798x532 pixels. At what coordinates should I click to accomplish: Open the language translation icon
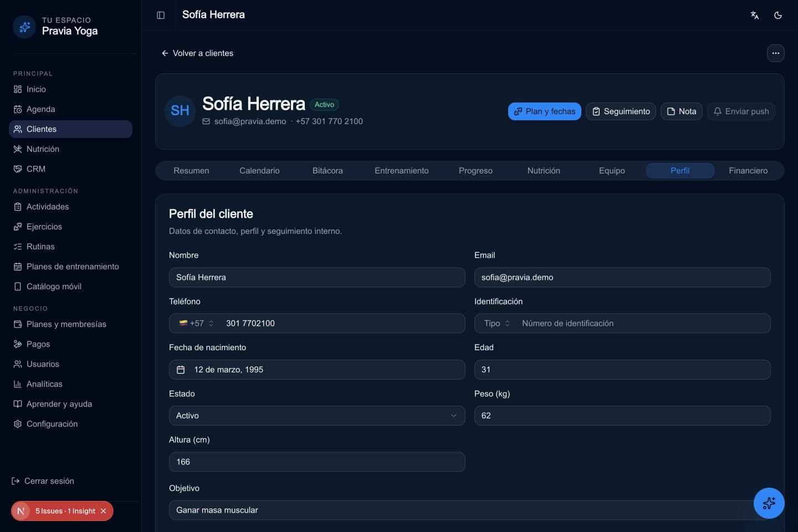(755, 15)
